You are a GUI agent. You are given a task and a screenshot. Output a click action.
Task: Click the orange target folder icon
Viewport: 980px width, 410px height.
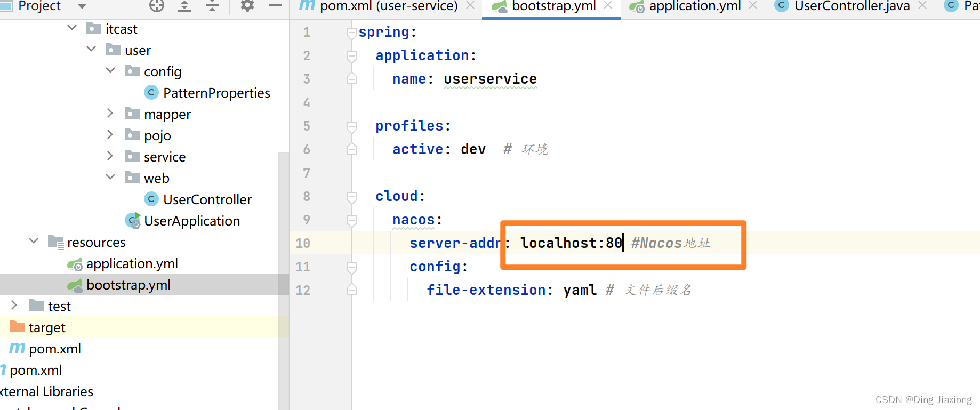click(x=17, y=327)
